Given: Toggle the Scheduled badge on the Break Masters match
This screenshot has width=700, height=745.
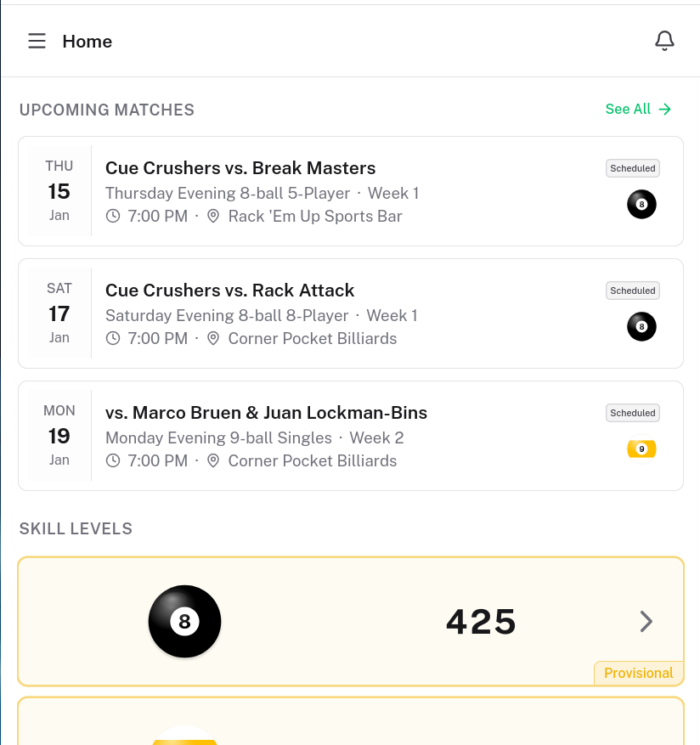Looking at the screenshot, I should tap(632, 168).
